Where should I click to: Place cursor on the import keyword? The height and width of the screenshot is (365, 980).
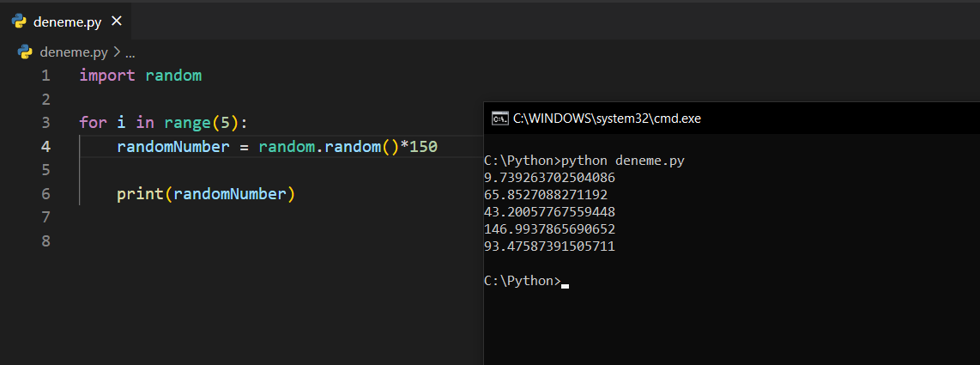107,76
